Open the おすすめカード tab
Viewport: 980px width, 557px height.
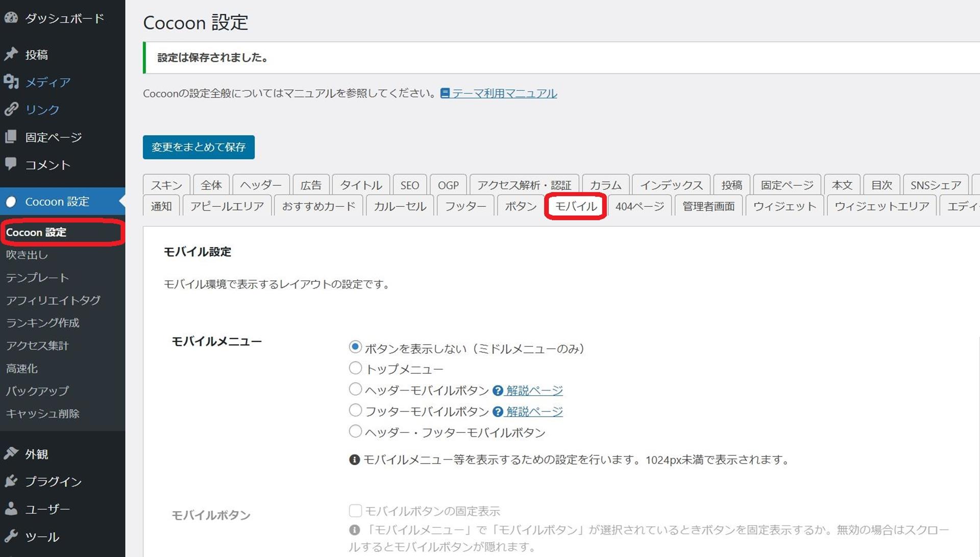click(x=318, y=206)
